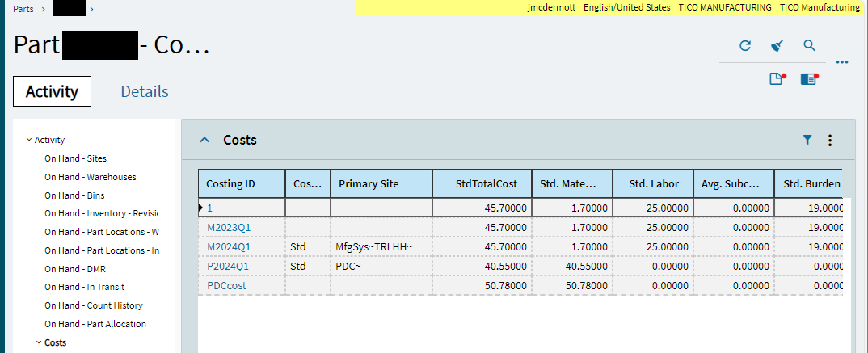
Task: Sort by Std. Burden column header
Action: click(x=807, y=183)
